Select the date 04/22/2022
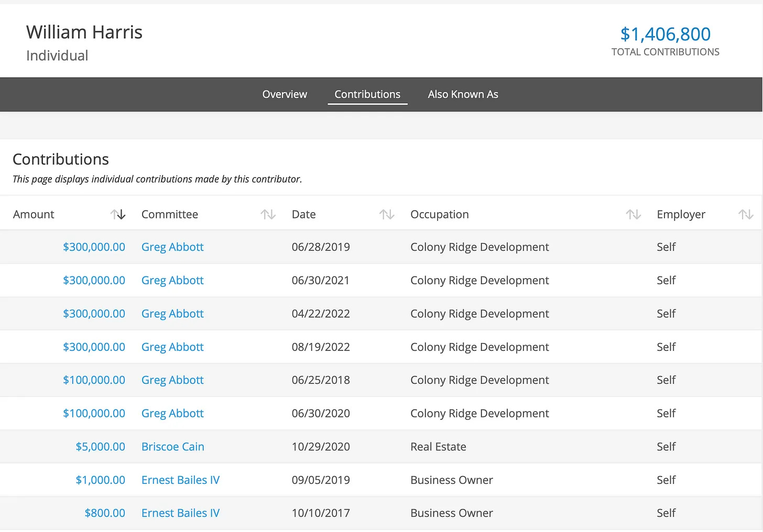763x532 pixels. point(321,314)
